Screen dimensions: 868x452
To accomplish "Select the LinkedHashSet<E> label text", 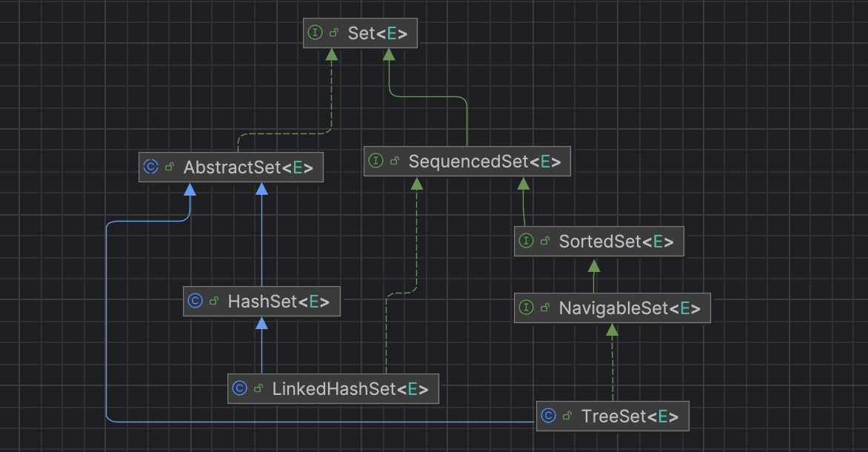I will point(350,389).
